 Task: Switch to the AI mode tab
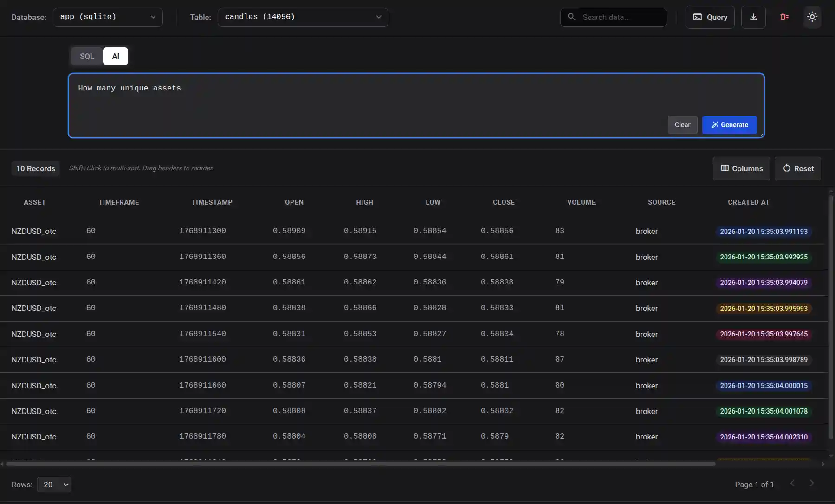(x=115, y=56)
